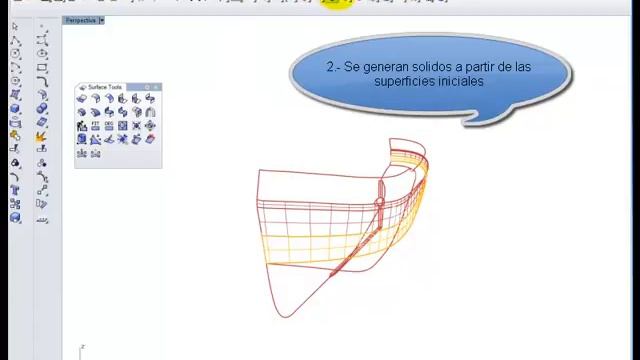Viewport: 640px width, 360px height.
Task: Open the Perspective viewport dropdown arrow
Action: [x=102, y=20]
